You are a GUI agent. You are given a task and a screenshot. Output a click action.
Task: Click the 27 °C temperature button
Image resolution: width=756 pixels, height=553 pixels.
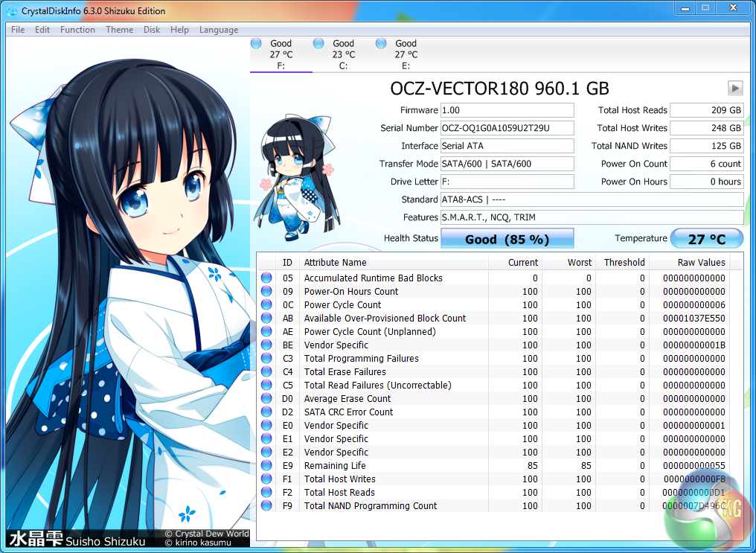(707, 239)
